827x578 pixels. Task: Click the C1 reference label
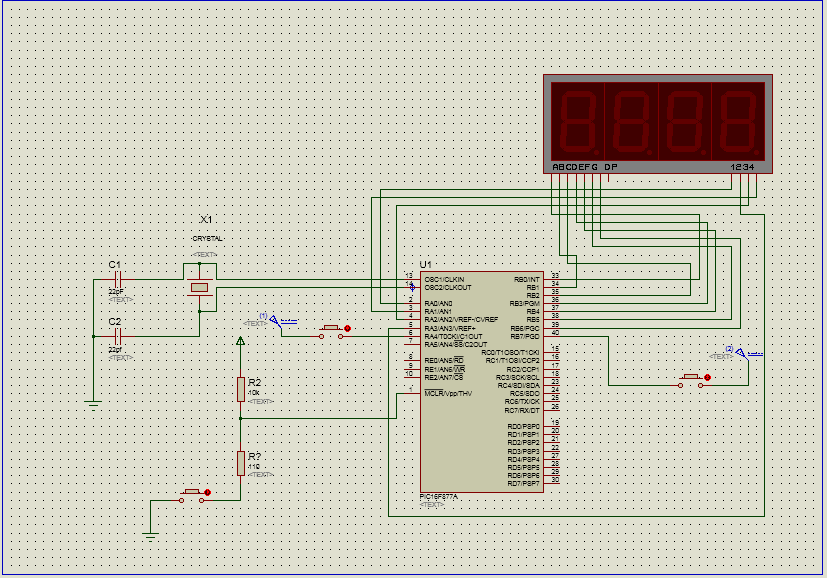pos(114,265)
